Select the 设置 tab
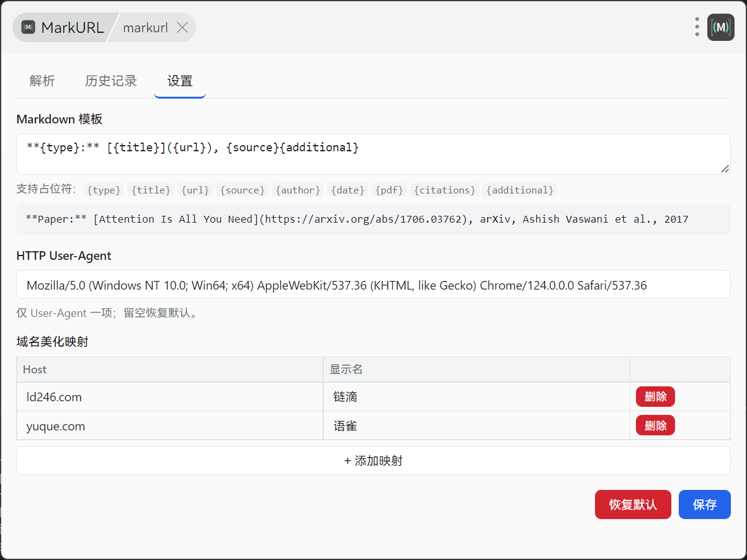The height and width of the screenshot is (560, 747). pos(180,81)
